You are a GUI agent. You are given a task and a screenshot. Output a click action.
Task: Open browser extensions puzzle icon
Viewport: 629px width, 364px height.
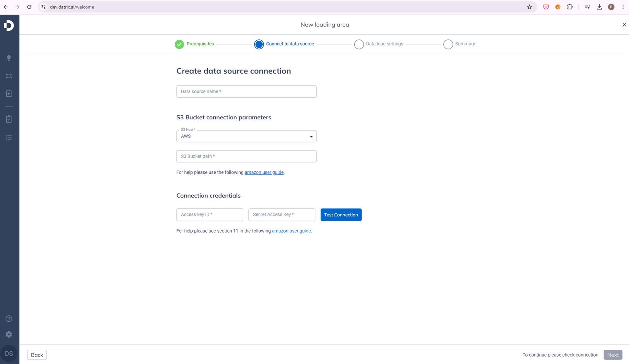570,7
